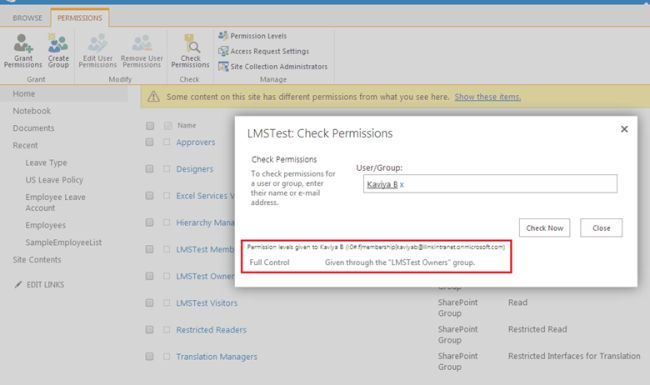The image size is (650, 385).
Task: Open Site Contents
Action: (37, 260)
